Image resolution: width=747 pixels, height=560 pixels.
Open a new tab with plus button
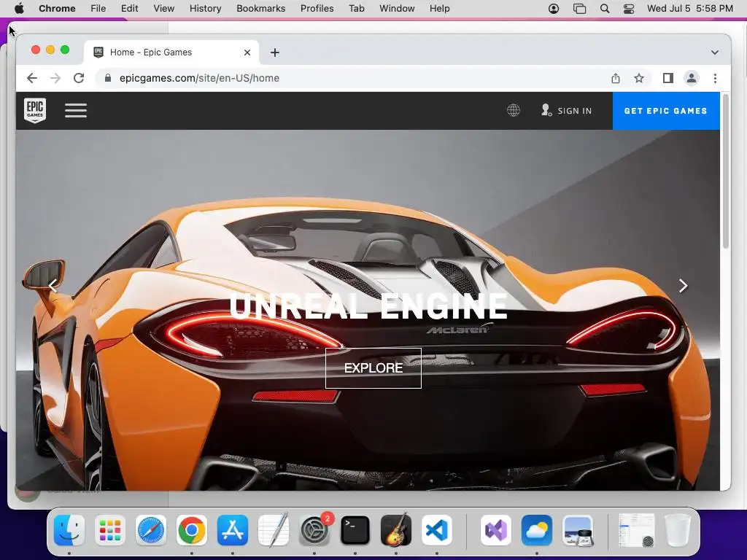pyautogui.click(x=275, y=52)
